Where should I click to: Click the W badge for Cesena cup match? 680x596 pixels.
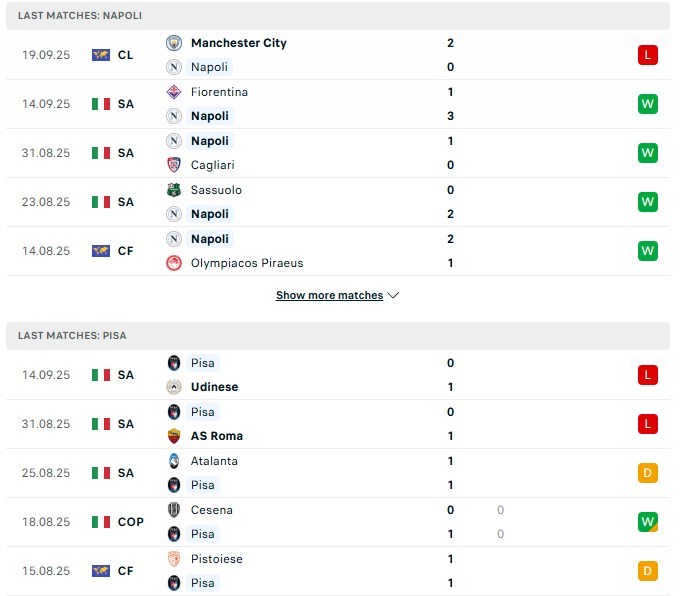pyautogui.click(x=647, y=522)
